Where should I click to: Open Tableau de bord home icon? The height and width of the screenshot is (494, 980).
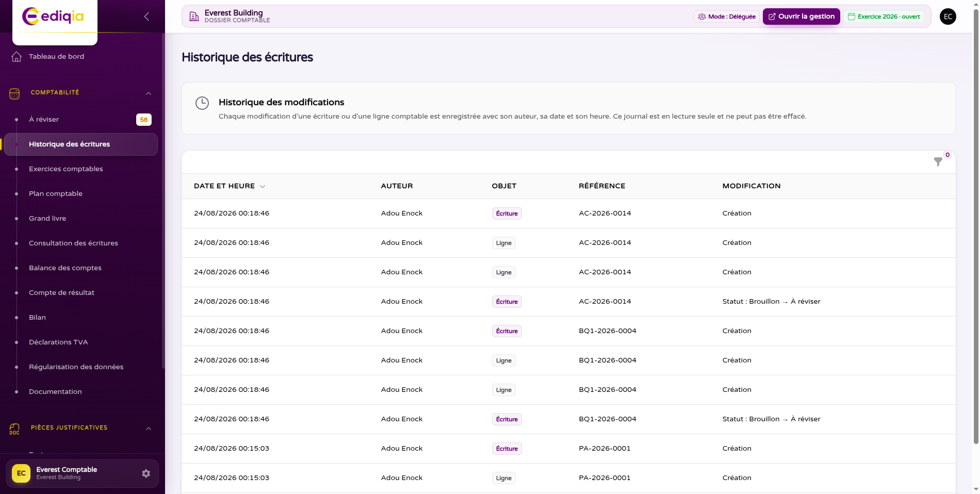click(x=17, y=57)
